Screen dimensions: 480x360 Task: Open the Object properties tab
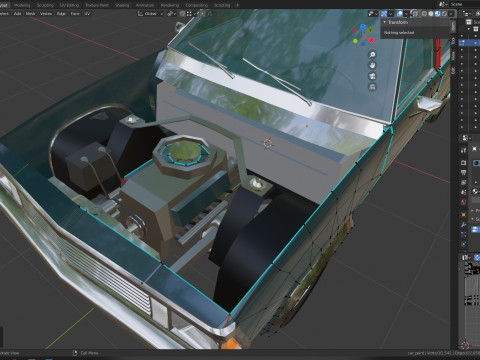(x=464, y=215)
